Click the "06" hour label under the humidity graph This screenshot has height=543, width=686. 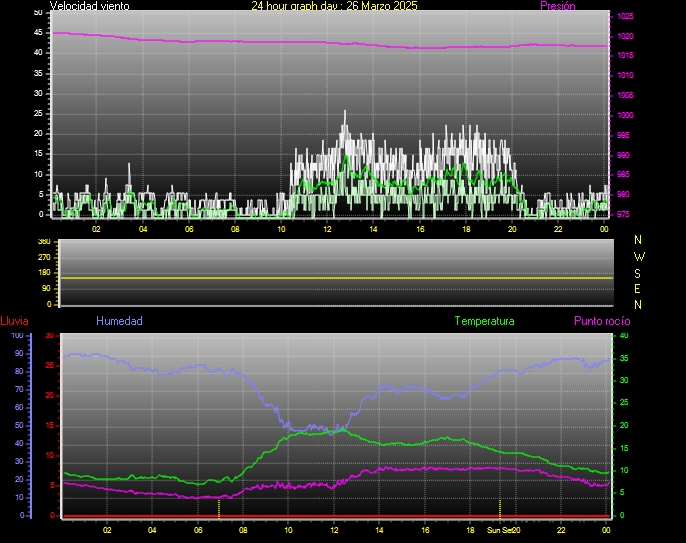click(198, 530)
